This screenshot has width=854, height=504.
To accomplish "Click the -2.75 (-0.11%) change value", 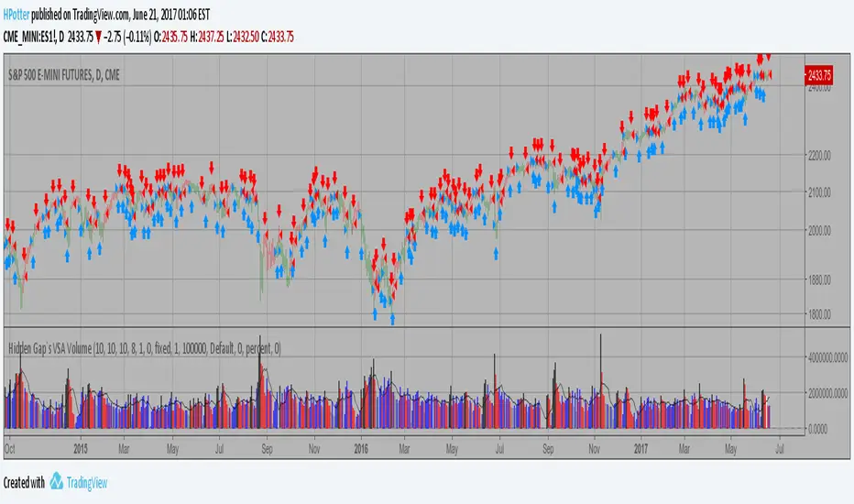I will click(127, 37).
